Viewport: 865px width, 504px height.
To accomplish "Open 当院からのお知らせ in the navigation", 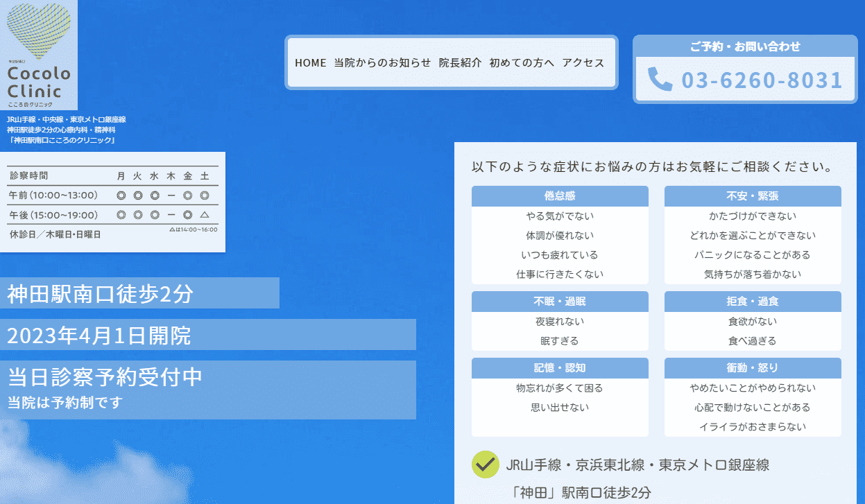I will (382, 62).
